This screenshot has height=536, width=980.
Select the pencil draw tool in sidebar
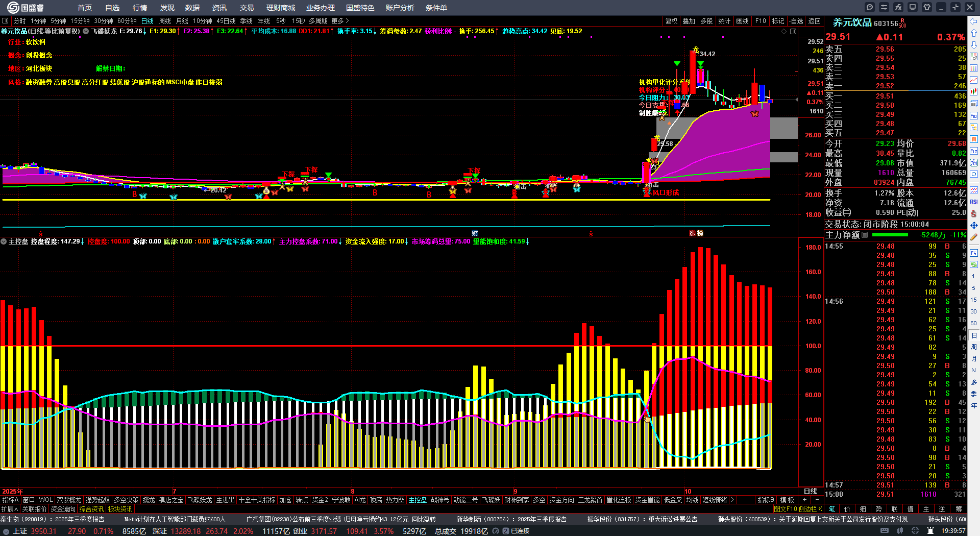[974, 237]
